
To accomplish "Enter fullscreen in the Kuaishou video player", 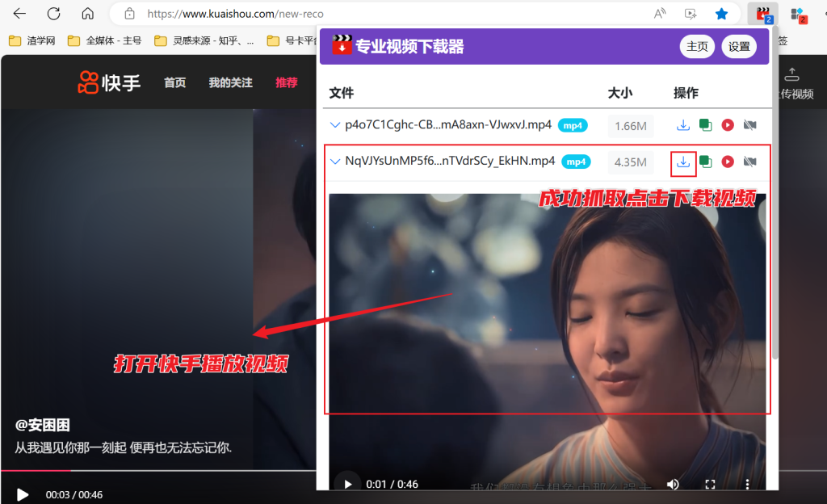I will point(711,484).
